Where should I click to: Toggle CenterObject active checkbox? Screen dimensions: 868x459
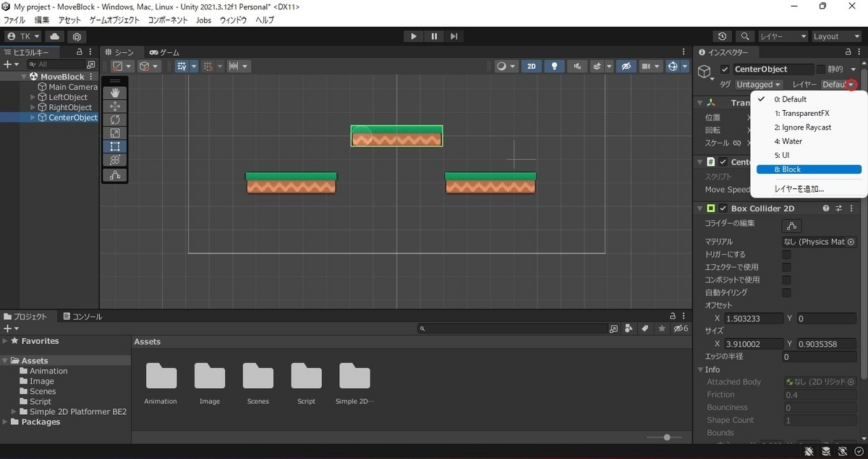click(x=725, y=70)
